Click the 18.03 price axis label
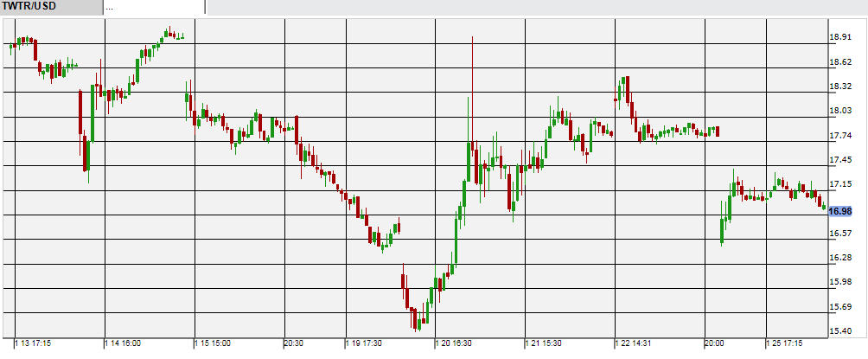Screen dimensions: 868x359 click(x=841, y=111)
